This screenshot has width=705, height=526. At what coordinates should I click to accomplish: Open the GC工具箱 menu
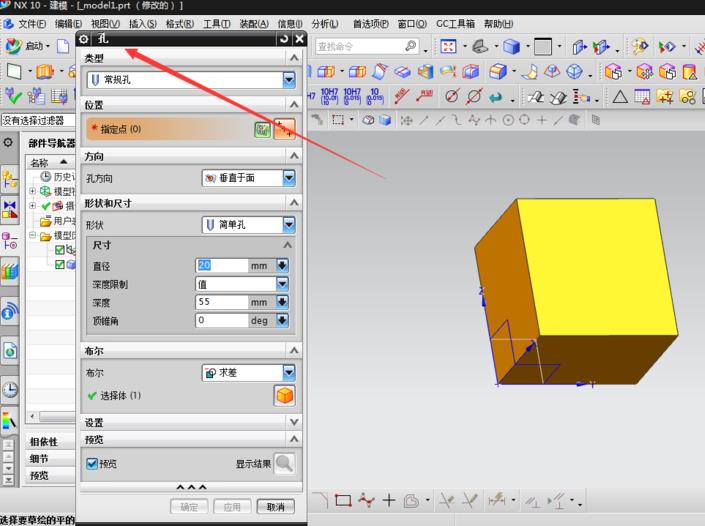453,23
